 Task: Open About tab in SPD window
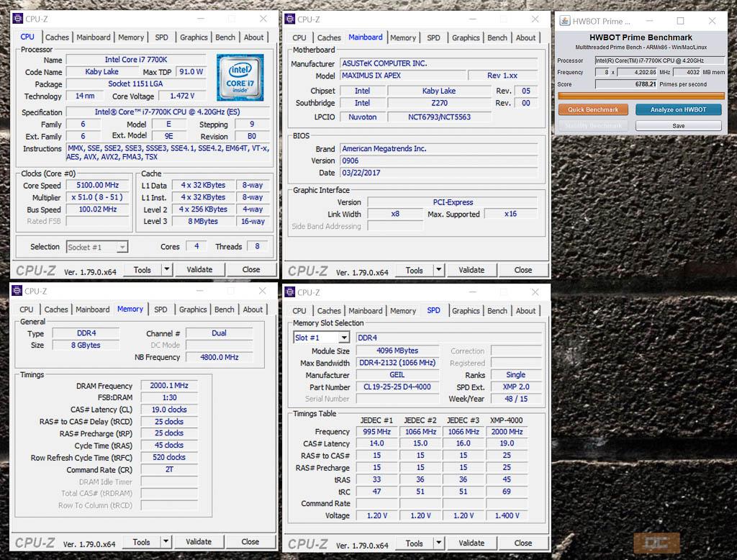point(525,311)
